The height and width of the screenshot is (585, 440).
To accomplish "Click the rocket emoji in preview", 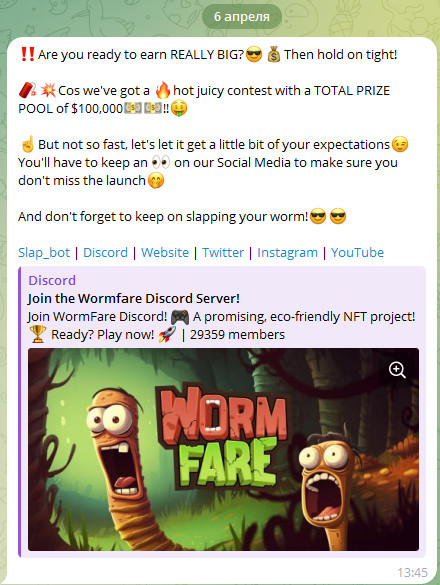I will (x=167, y=334).
